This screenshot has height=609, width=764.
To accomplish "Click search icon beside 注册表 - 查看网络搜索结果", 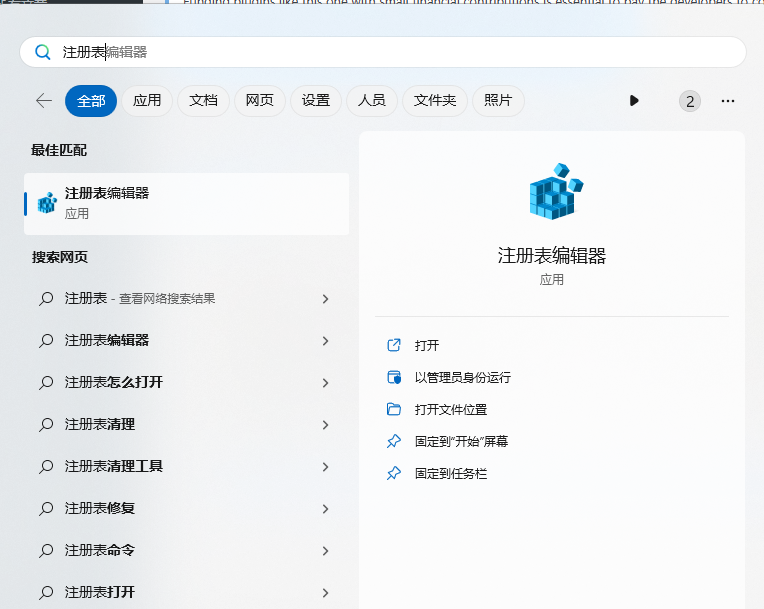I will [x=46, y=299].
